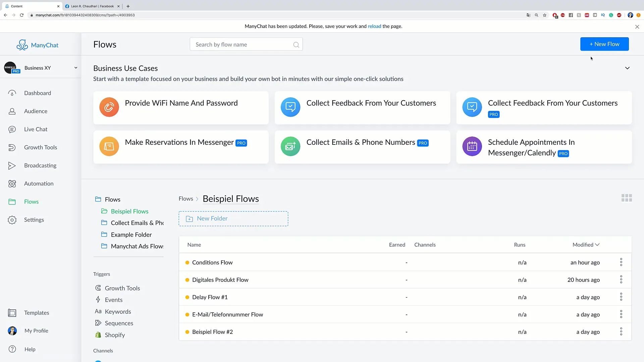Image resolution: width=644 pixels, height=362 pixels.
Task: Open free Collect Feedback From Your Customers card
Action: [x=362, y=108]
